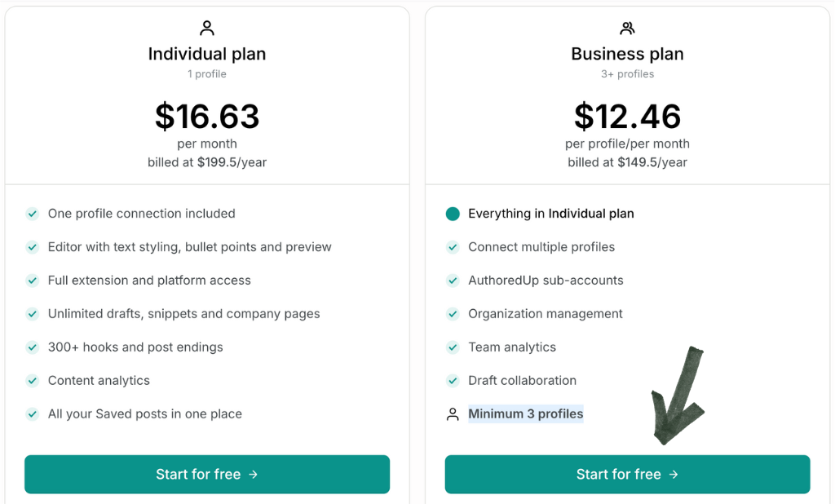
Task: Click the hand-drawn arrow pointing at Business button
Action: pos(678,400)
